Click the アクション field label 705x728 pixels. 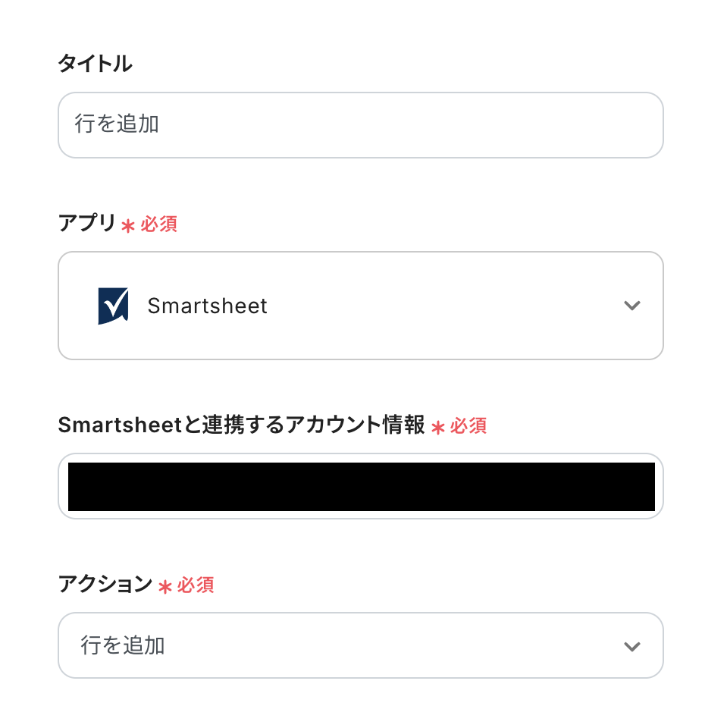(x=105, y=584)
